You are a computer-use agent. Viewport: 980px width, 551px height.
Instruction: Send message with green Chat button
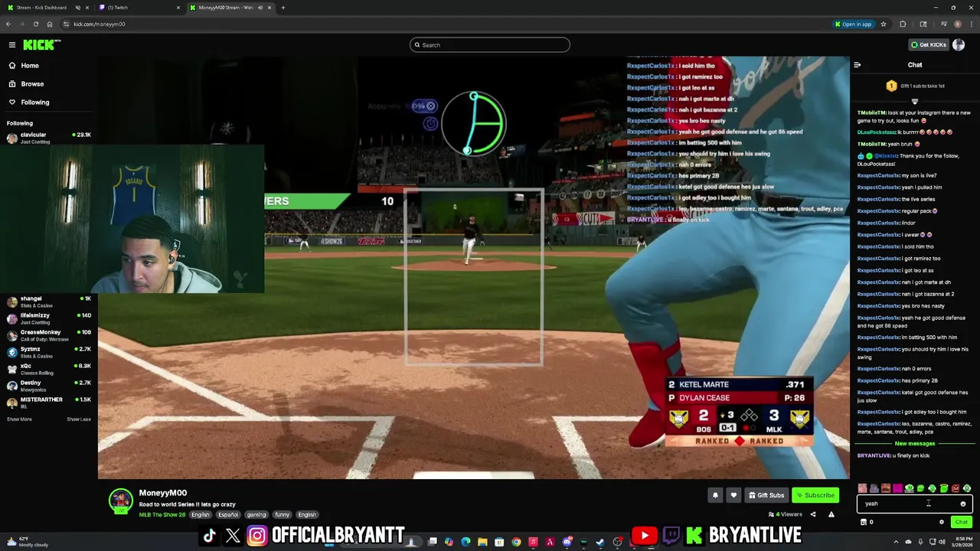tap(962, 522)
